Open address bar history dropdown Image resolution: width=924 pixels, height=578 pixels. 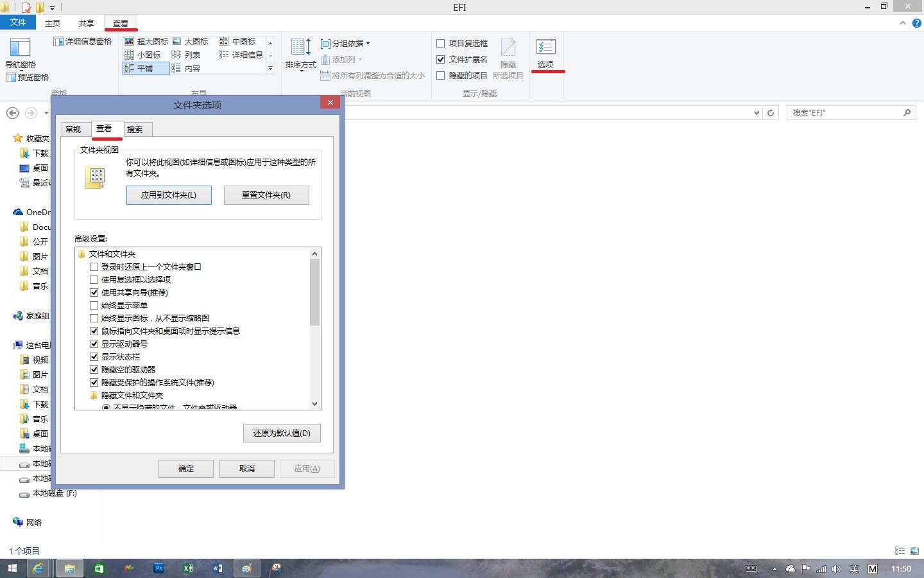pyautogui.click(x=757, y=112)
